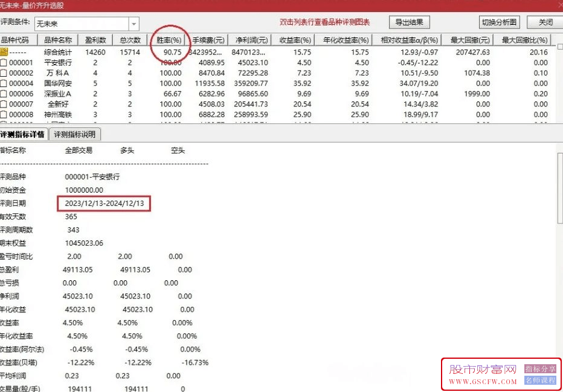This screenshot has width=563, height=392.
Task: Click the date range 2023/12/13-2024/12/13
Action: tap(104, 204)
